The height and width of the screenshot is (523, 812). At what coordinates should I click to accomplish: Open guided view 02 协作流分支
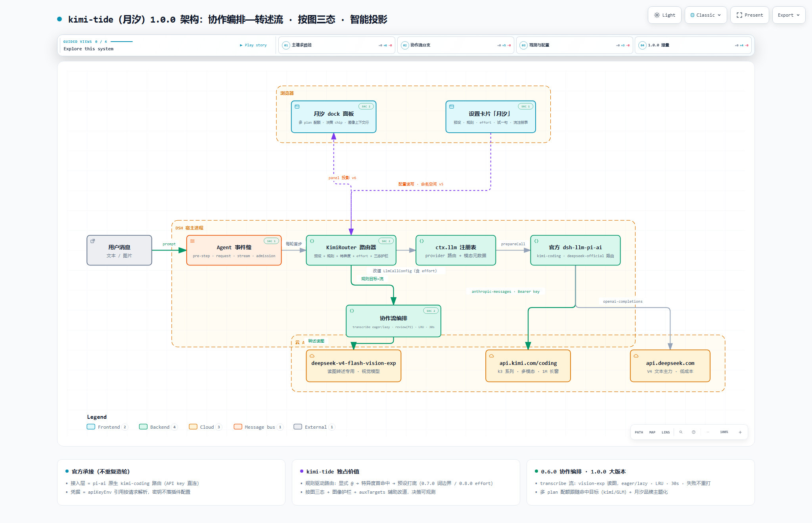(x=456, y=45)
